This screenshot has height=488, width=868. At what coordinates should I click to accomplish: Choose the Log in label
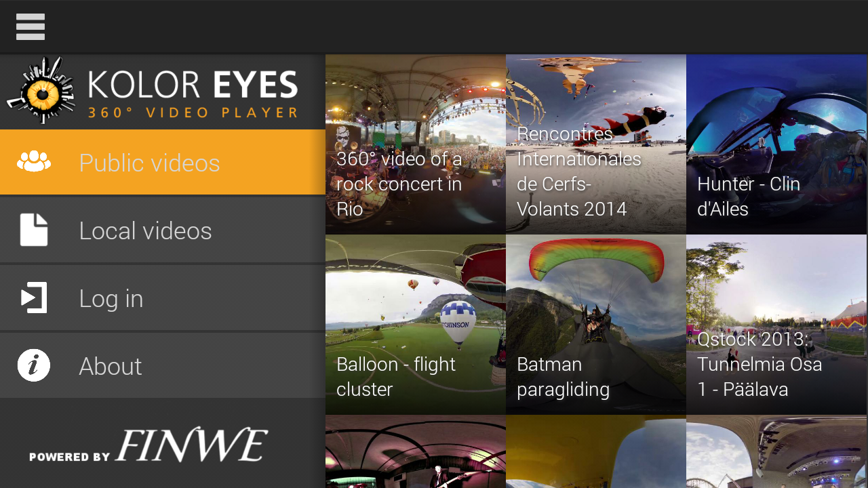point(111,298)
